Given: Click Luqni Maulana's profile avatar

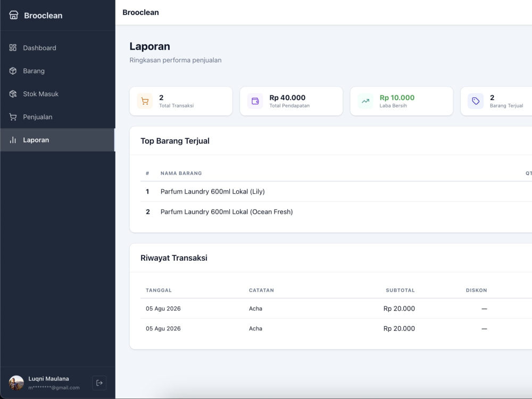Looking at the screenshot, I should point(16,383).
